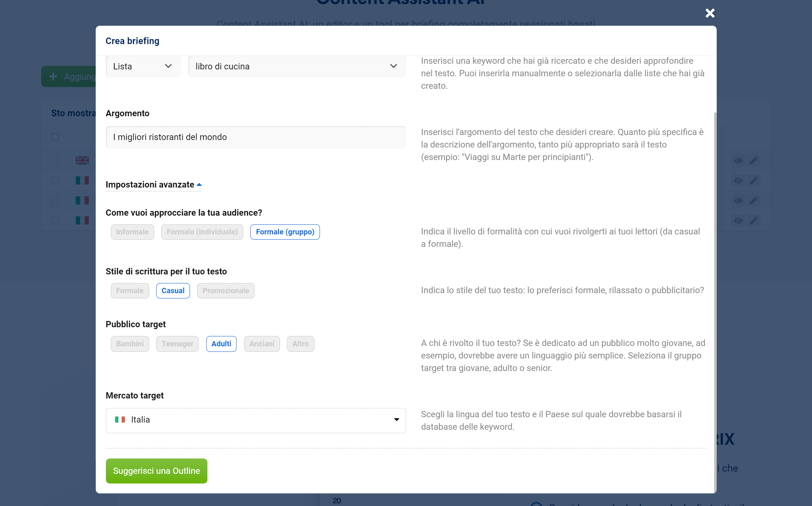Pick Teenager as target audience
This screenshot has height=506, width=812.
[177, 344]
